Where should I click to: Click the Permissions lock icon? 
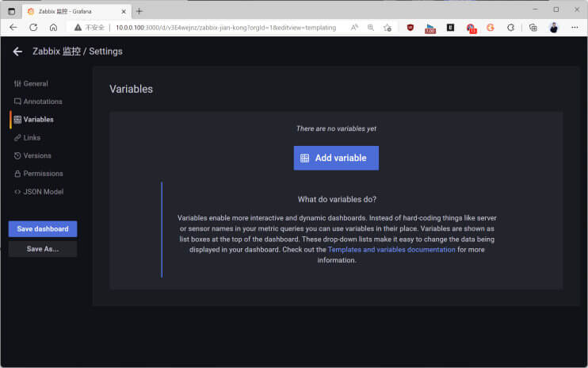point(17,174)
